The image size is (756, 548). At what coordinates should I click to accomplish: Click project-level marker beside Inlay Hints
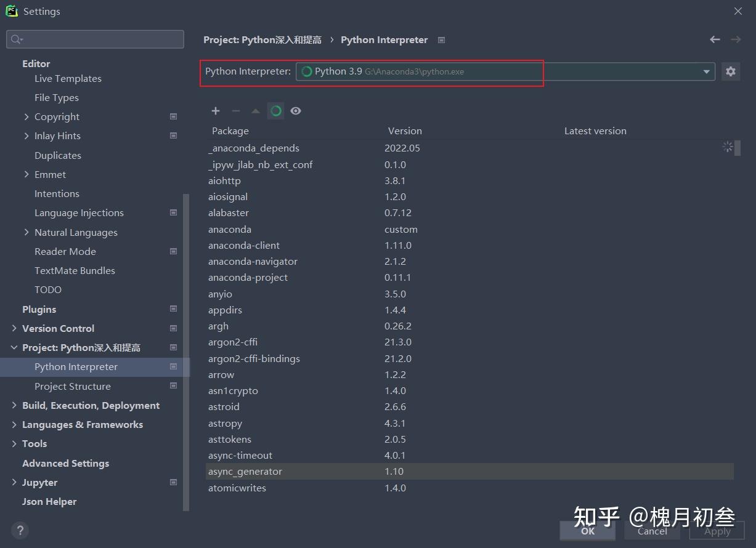click(x=173, y=135)
